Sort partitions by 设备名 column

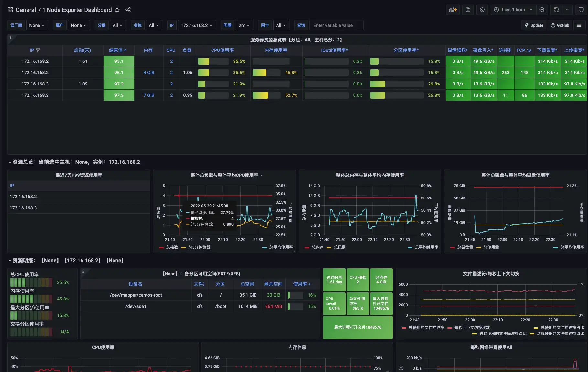(135, 284)
